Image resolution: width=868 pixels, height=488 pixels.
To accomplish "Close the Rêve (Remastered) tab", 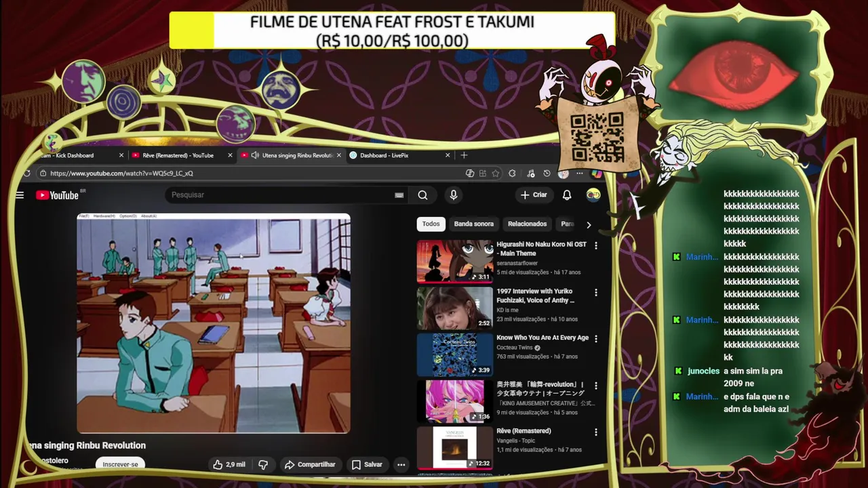I will (x=230, y=155).
